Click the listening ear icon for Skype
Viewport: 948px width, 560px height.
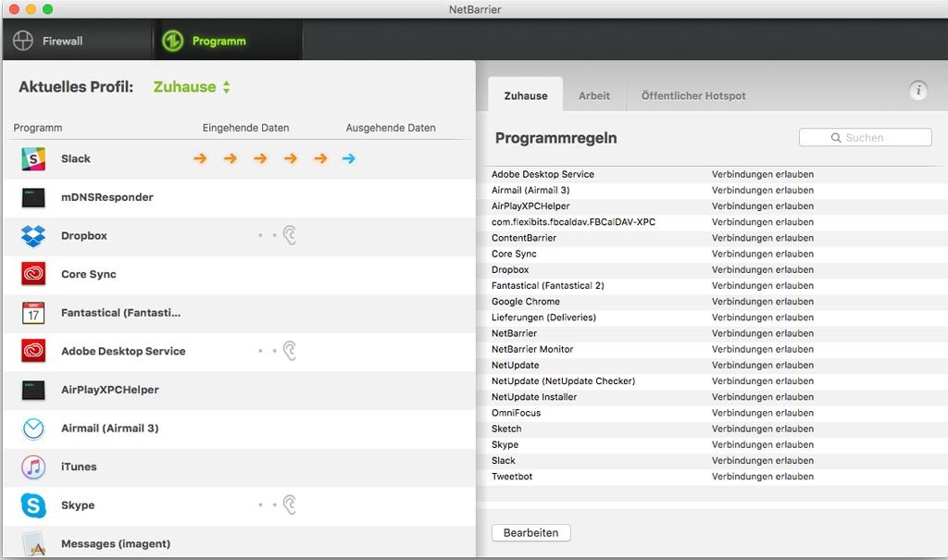pos(290,505)
